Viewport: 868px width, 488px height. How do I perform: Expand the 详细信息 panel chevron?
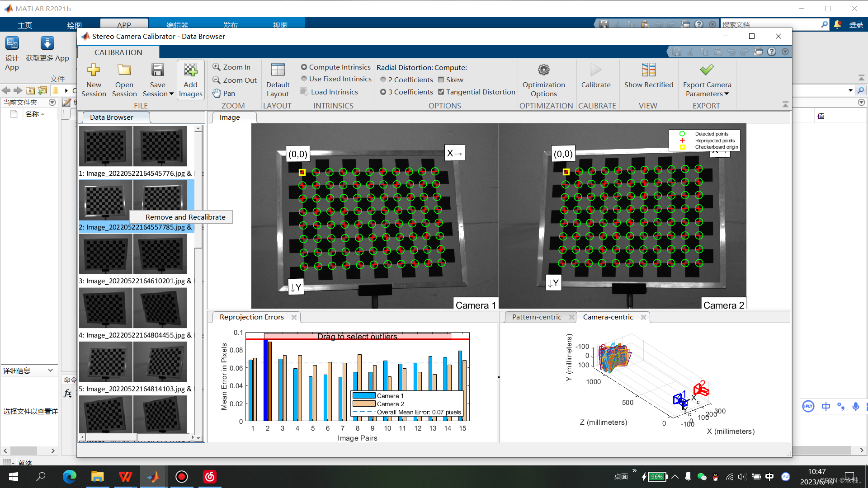[50, 371]
